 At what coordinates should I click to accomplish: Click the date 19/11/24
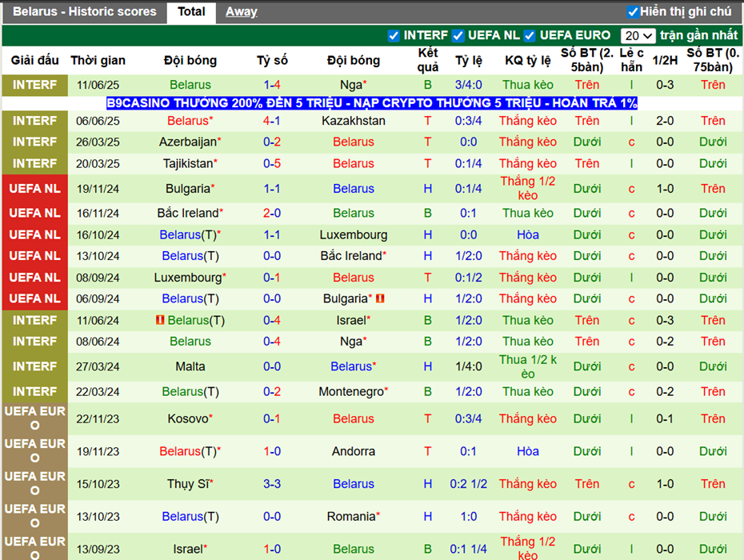(x=98, y=189)
